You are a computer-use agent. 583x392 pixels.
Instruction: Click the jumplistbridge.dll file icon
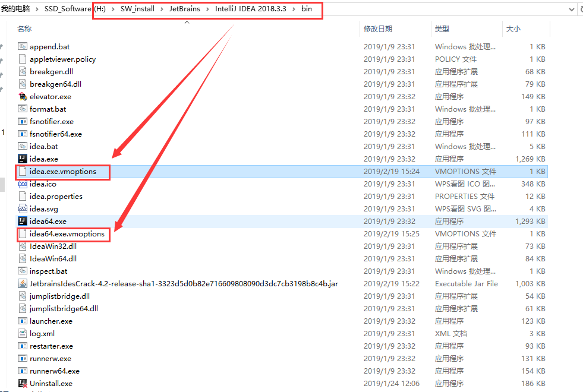23,296
